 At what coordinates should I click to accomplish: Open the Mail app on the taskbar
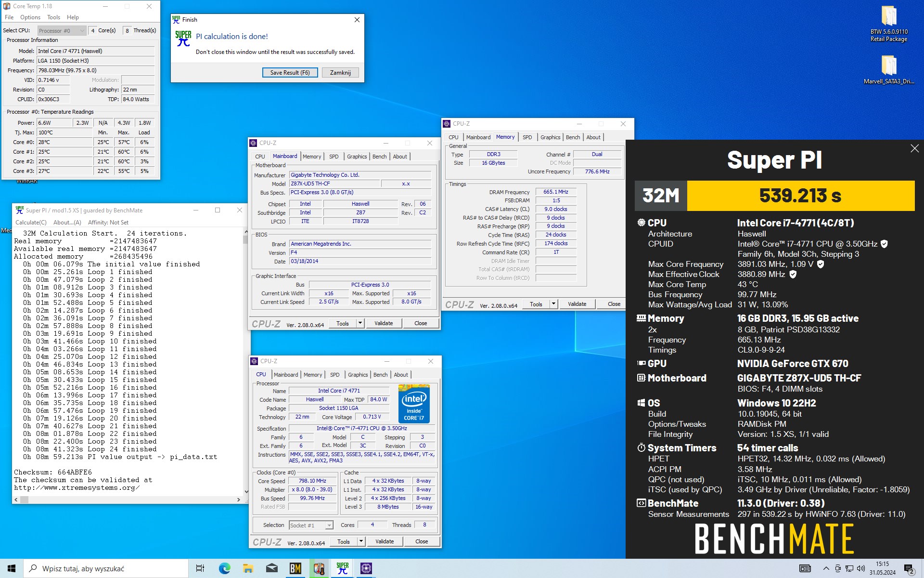[271, 568]
